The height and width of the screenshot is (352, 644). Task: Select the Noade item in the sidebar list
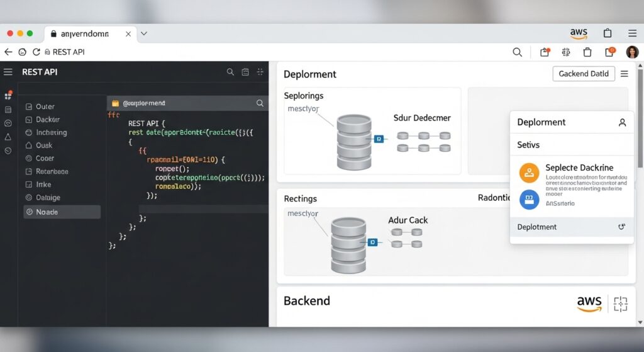(x=62, y=212)
